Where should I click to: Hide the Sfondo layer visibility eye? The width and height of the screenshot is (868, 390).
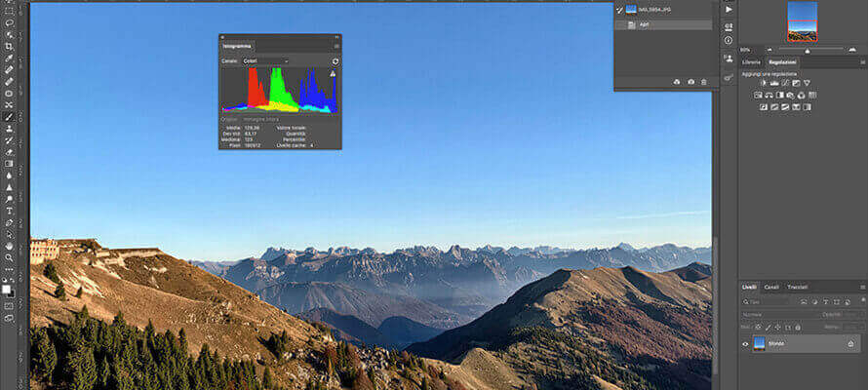pyautogui.click(x=746, y=343)
